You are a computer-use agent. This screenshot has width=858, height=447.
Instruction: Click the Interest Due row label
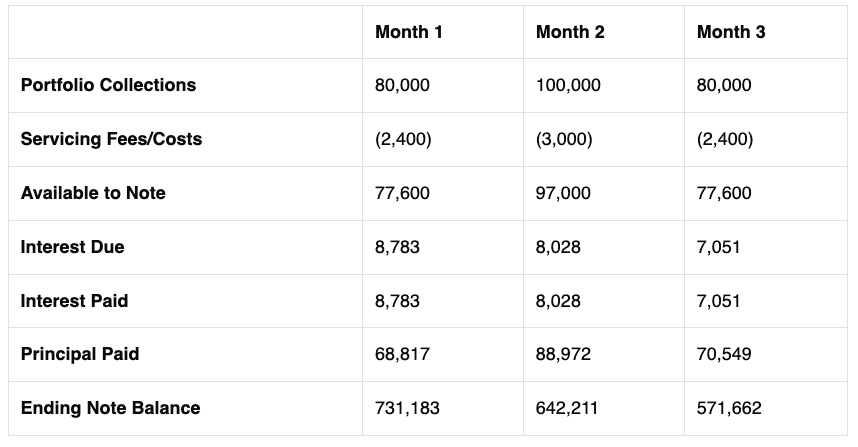click(72, 247)
